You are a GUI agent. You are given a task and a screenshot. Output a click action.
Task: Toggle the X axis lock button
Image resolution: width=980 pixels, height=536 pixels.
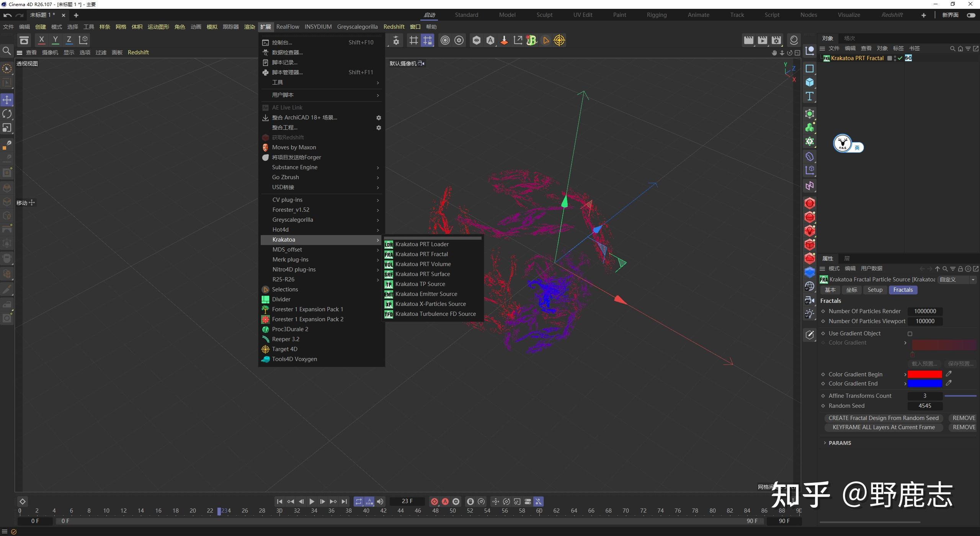[x=41, y=40]
